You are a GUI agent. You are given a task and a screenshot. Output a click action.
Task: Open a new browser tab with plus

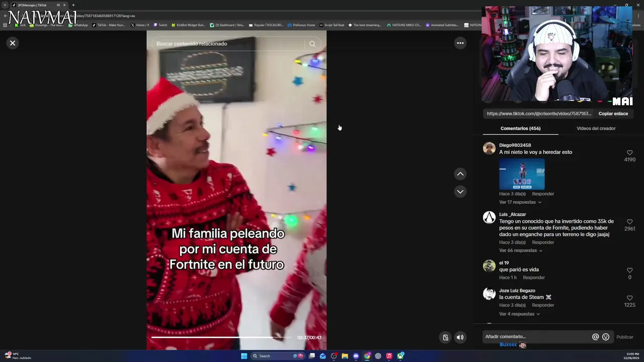73,5
